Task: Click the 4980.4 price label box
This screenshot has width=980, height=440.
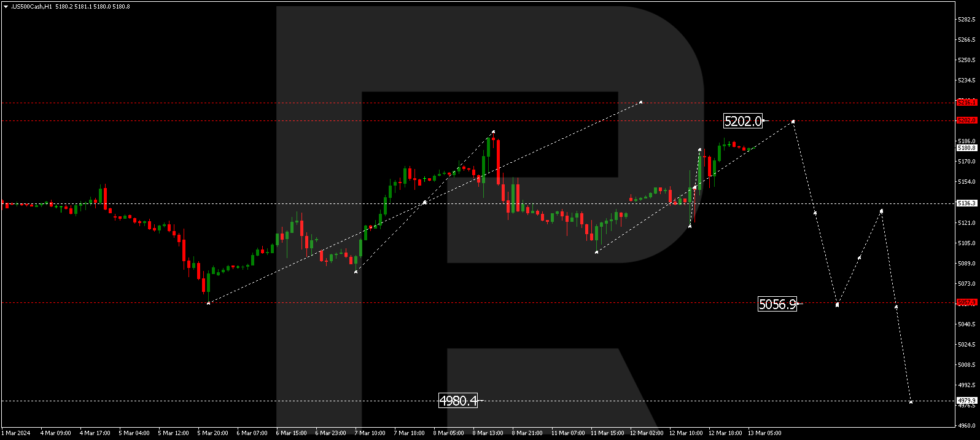Action: pos(458,401)
